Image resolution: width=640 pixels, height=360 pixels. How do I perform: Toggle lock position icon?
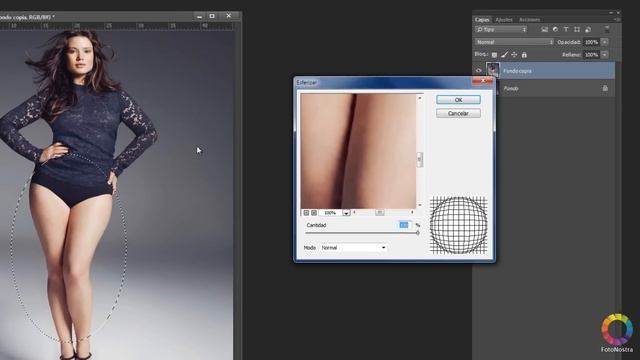tap(514, 55)
